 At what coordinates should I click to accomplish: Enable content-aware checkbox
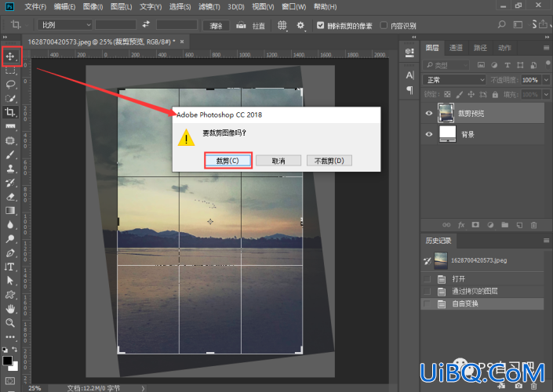(x=384, y=25)
